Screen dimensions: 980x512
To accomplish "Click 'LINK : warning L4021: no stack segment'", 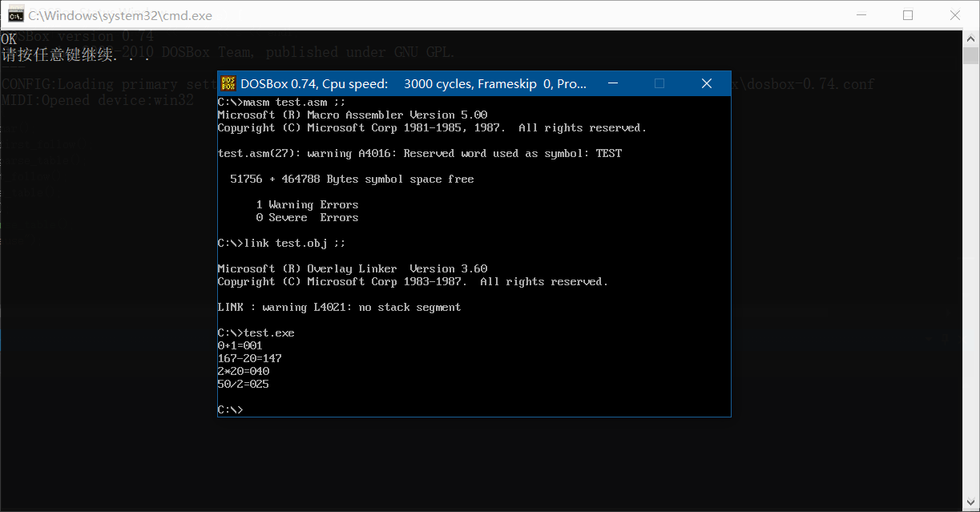I will coord(340,307).
